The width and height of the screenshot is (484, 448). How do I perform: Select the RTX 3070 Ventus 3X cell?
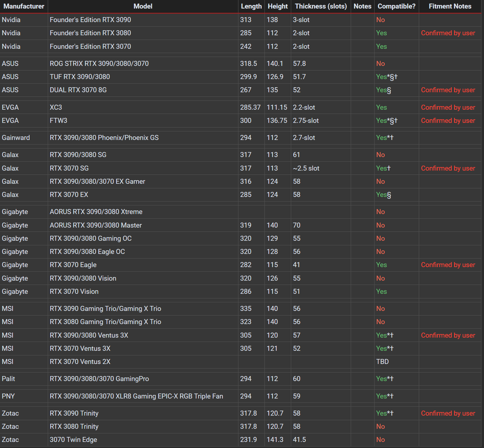point(143,349)
